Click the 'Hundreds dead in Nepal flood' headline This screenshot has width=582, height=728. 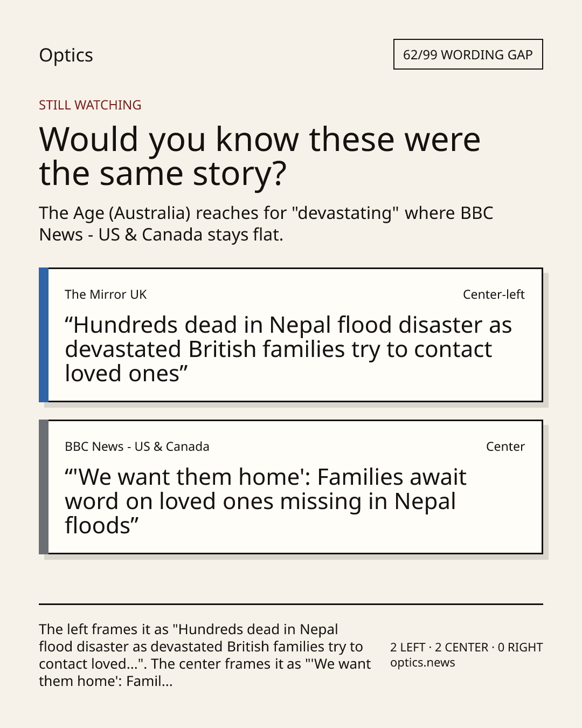click(x=288, y=349)
